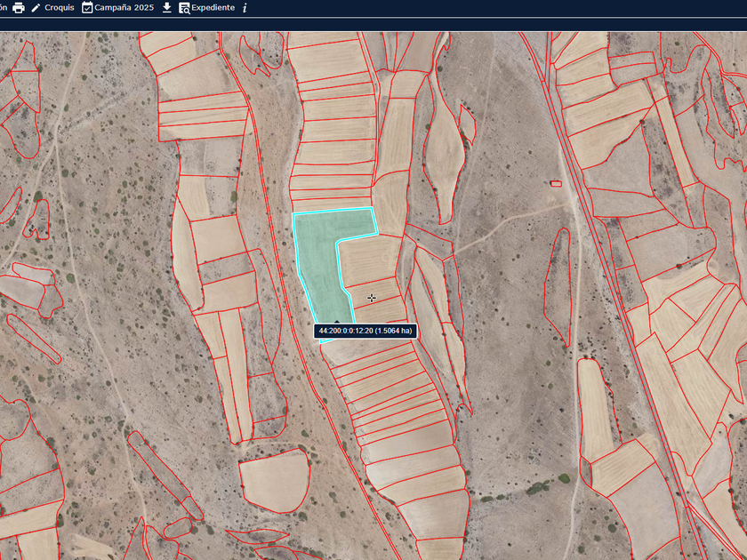The image size is (747, 560).
Task: Open the Campaña 2025 campaign selector
Action: (117, 8)
